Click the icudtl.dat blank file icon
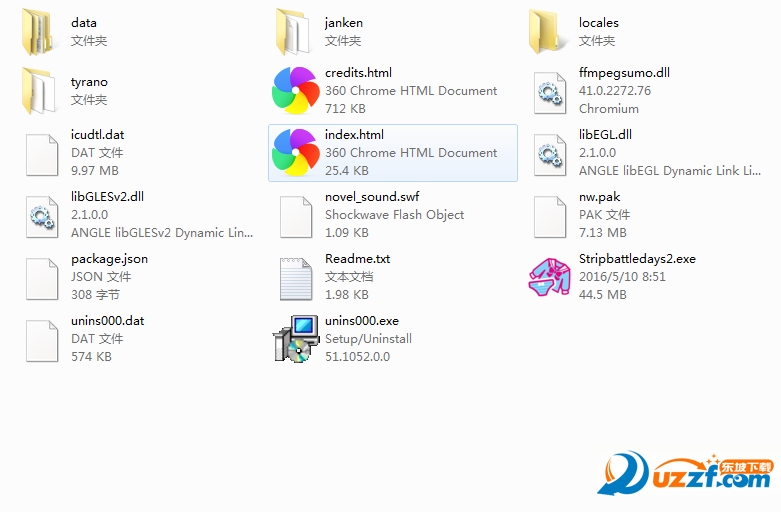Screen dimensions: 781x512 pyautogui.click(x=41, y=153)
